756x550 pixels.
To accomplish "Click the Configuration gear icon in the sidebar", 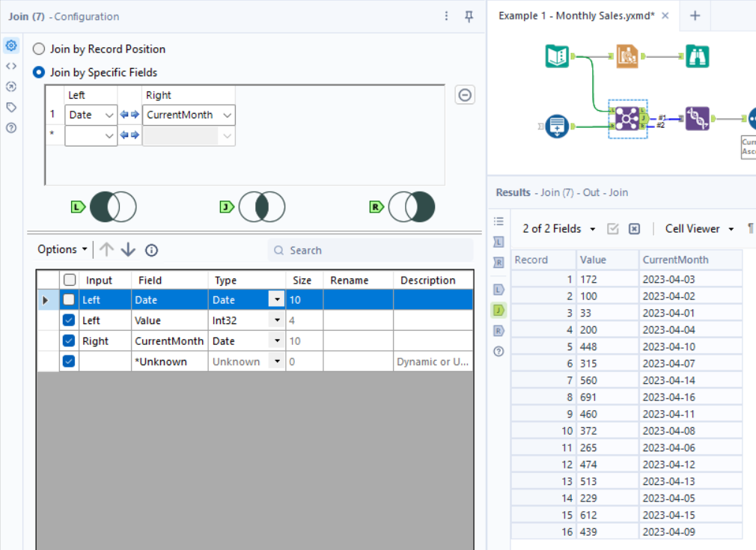I will click(x=10, y=46).
